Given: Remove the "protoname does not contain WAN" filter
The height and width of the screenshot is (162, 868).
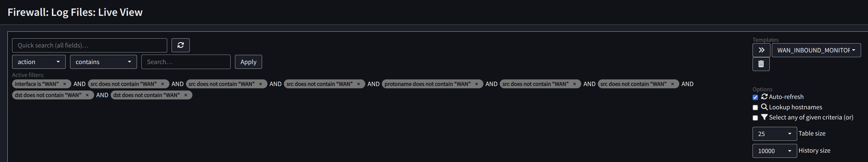Looking at the screenshot, I should (x=476, y=84).
